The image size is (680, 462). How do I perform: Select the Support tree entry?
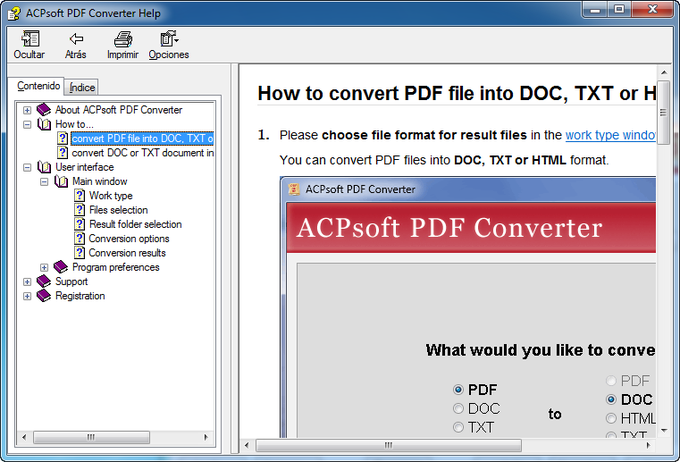click(72, 282)
